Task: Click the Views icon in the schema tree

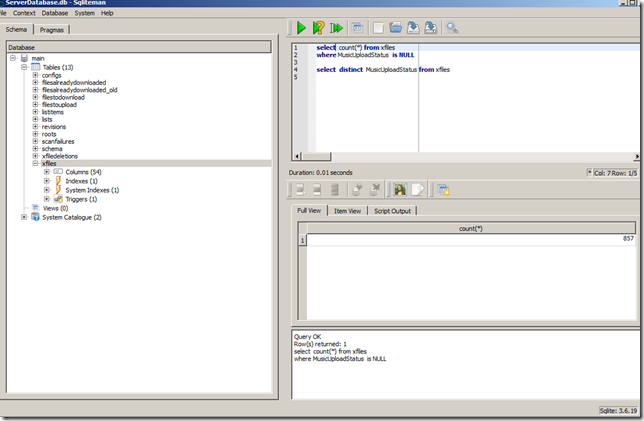Action: [36, 208]
